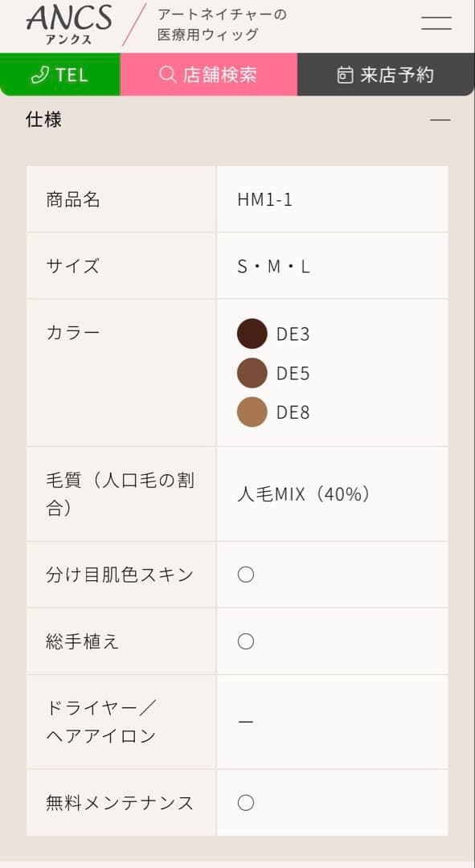Switch to the 来店予約 tab
This screenshot has height=868, width=475.
(386, 75)
